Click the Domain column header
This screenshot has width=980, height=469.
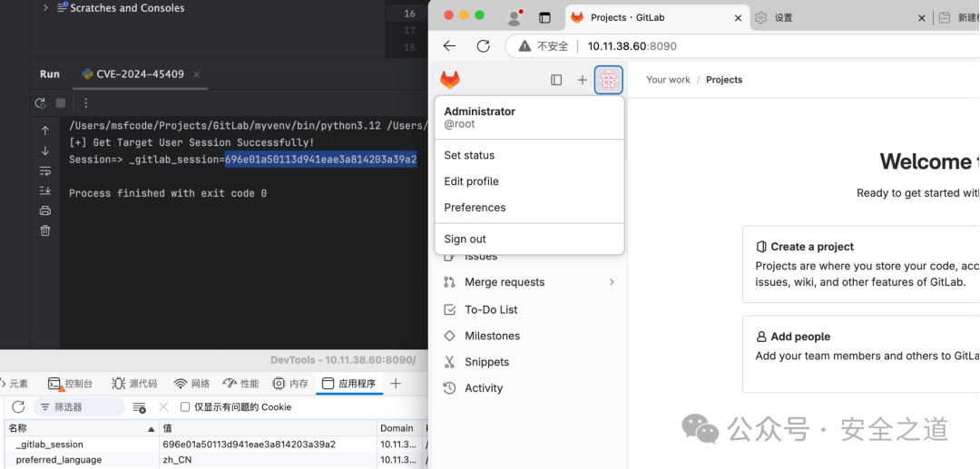[400, 428]
